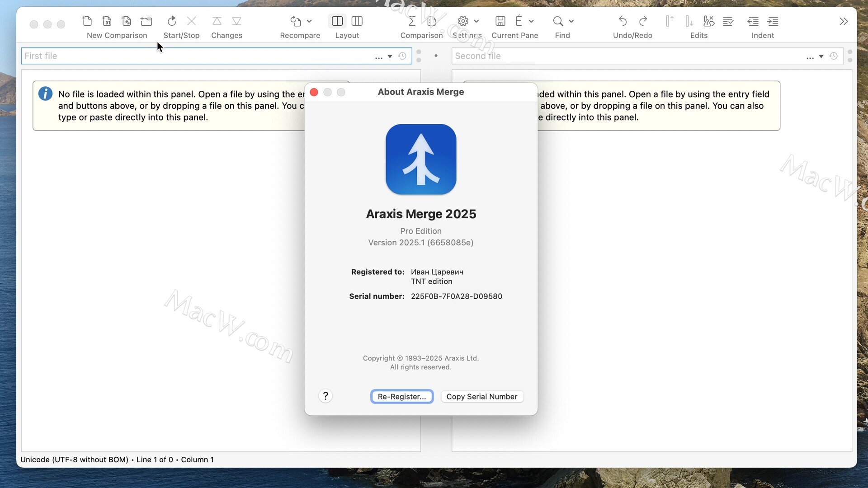The width and height of the screenshot is (868, 488).
Task: Browse for second file (ellipsis button)
Action: pyautogui.click(x=810, y=56)
